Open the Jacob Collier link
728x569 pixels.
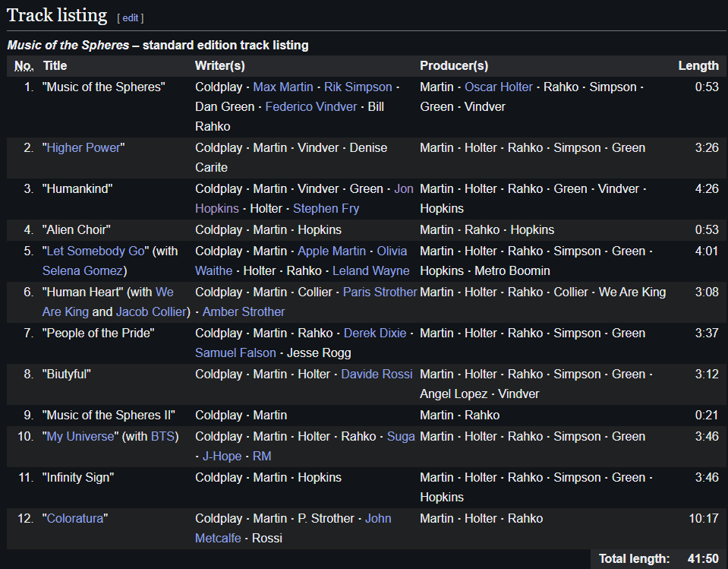151,311
